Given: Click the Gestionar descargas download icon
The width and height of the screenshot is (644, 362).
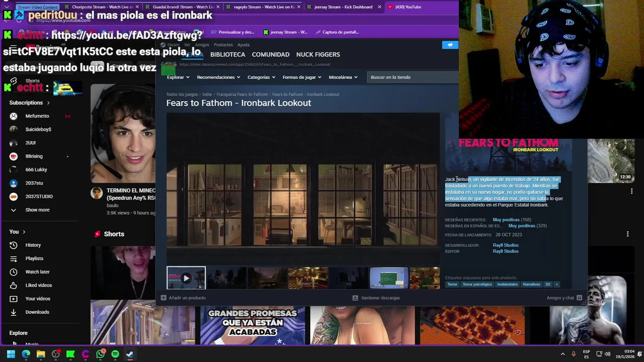Looking at the screenshot, I should (x=355, y=298).
